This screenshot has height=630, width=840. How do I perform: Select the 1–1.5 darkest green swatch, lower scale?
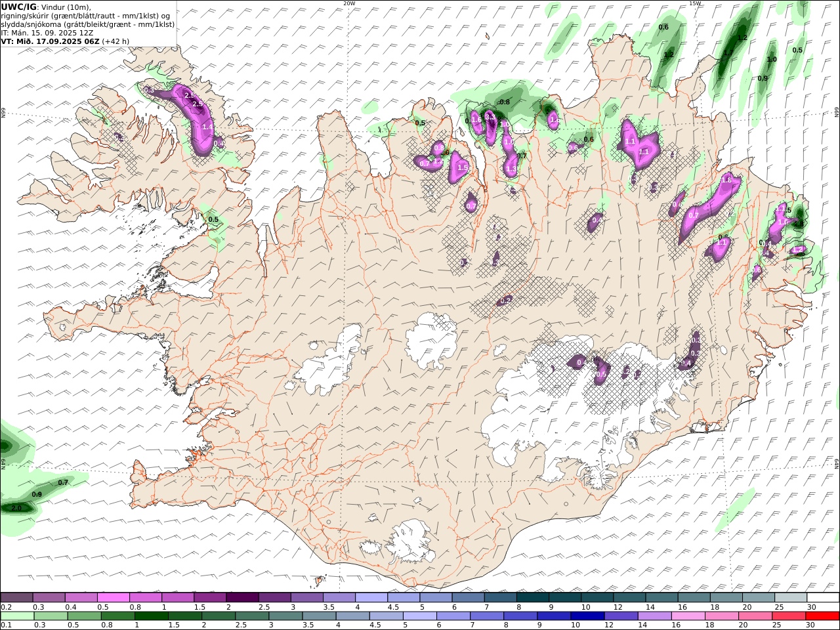coord(152,616)
